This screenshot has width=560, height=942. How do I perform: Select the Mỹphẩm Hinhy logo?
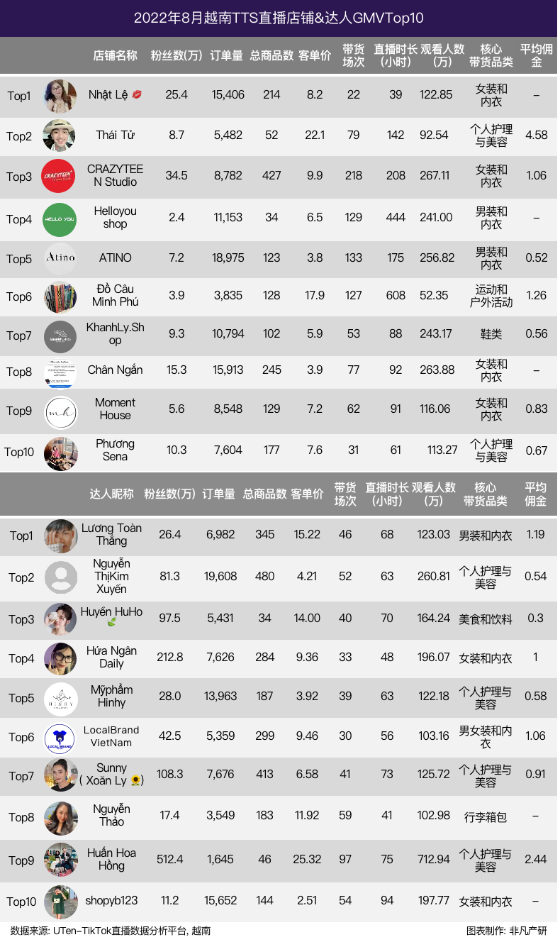pos(60,698)
